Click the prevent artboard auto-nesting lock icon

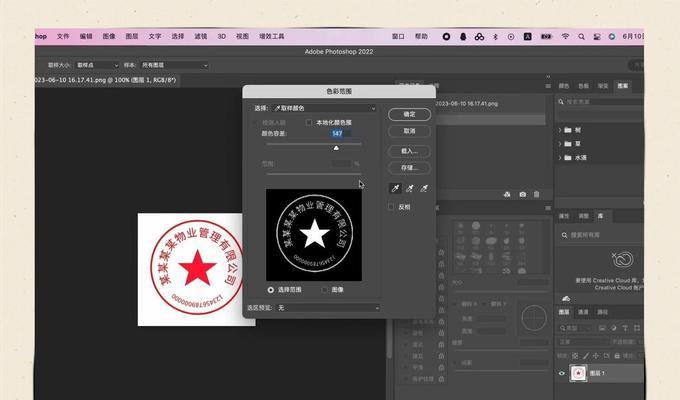tap(606, 356)
